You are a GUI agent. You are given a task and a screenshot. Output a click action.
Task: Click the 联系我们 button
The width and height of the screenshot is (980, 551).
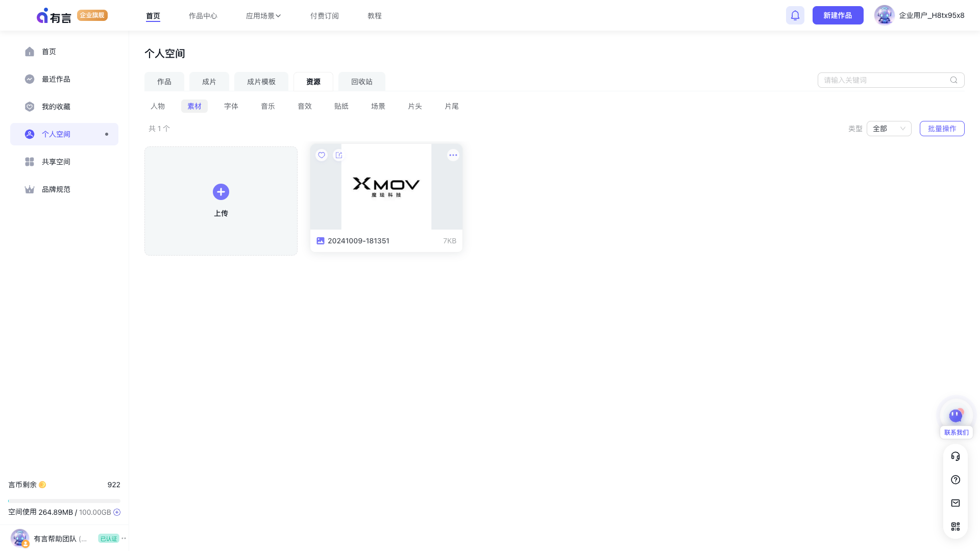click(x=956, y=432)
